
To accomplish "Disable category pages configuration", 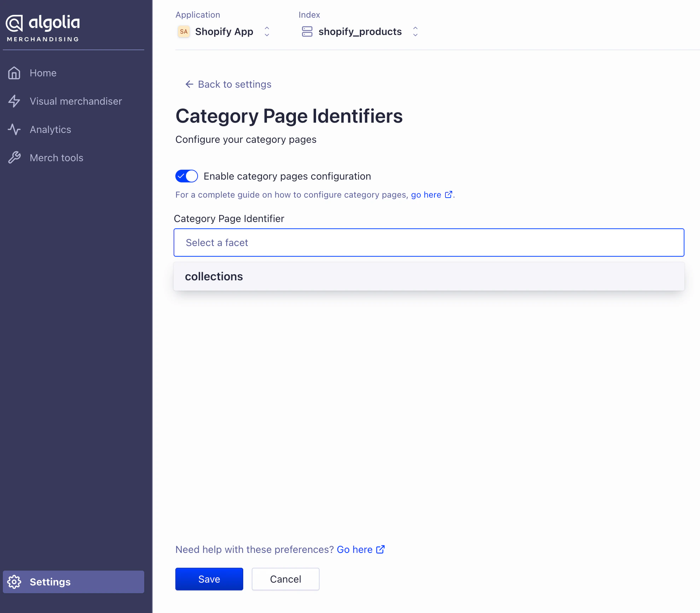I will 186,176.
